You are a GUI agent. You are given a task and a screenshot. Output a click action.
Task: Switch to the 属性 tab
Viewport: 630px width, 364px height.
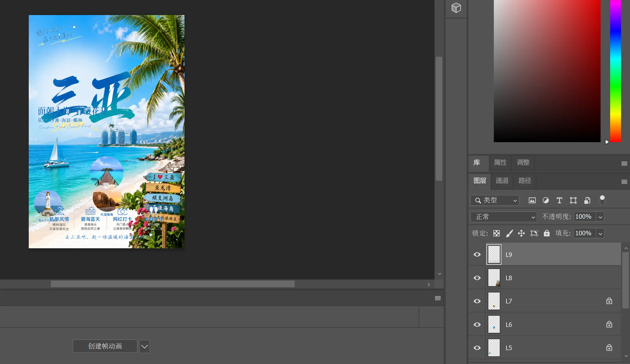point(500,163)
